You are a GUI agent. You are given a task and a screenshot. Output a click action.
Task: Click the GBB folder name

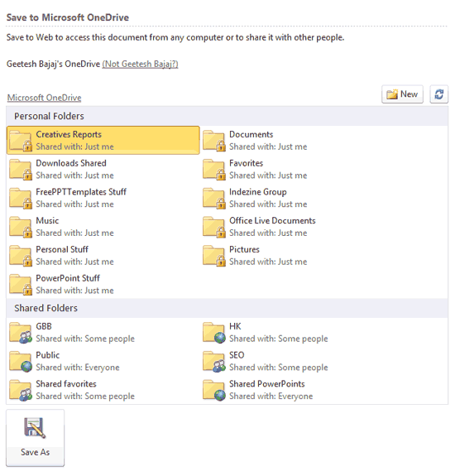(44, 326)
